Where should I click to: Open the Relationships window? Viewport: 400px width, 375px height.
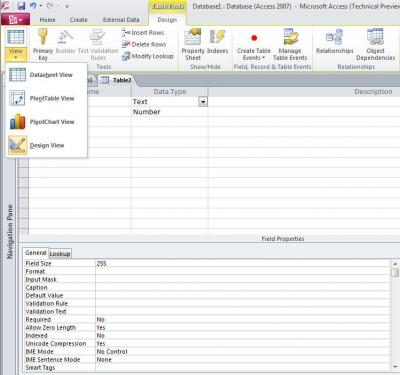(334, 41)
